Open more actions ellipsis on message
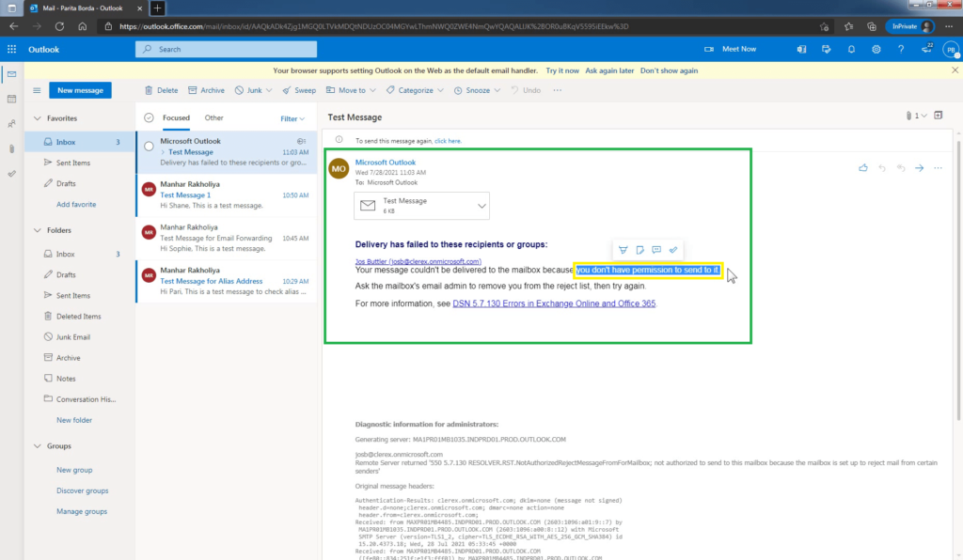Screen dimensions: 963x560 click(938, 167)
